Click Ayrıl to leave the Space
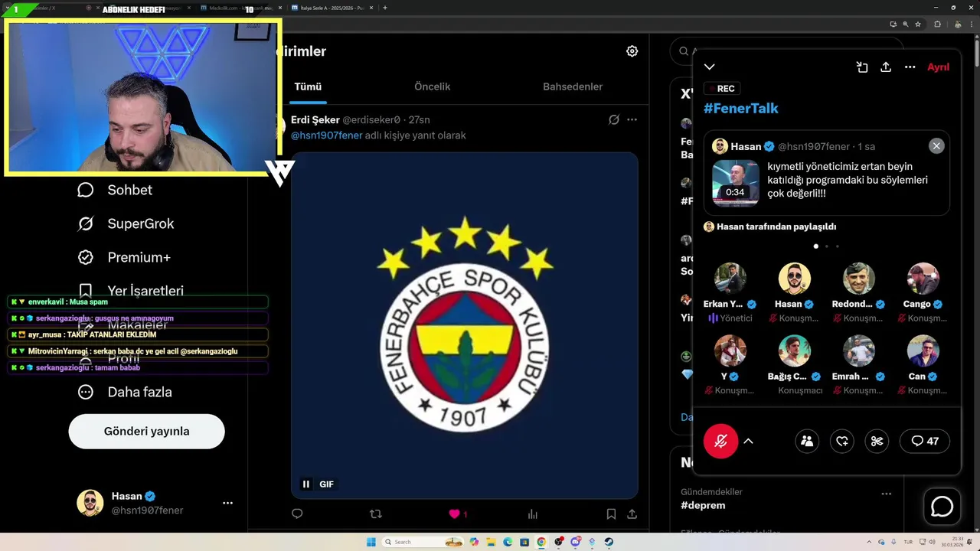The height and width of the screenshot is (551, 980). pyautogui.click(x=938, y=67)
